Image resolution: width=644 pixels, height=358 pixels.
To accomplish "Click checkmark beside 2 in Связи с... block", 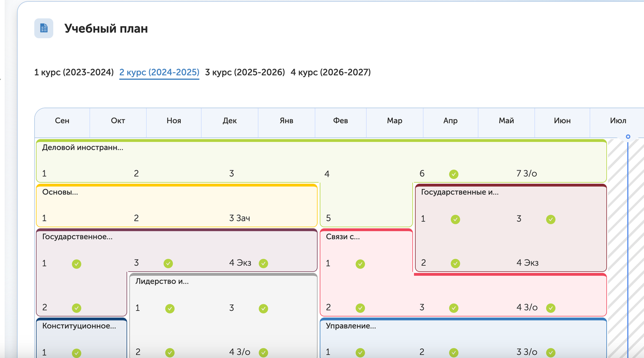I will [x=360, y=308].
